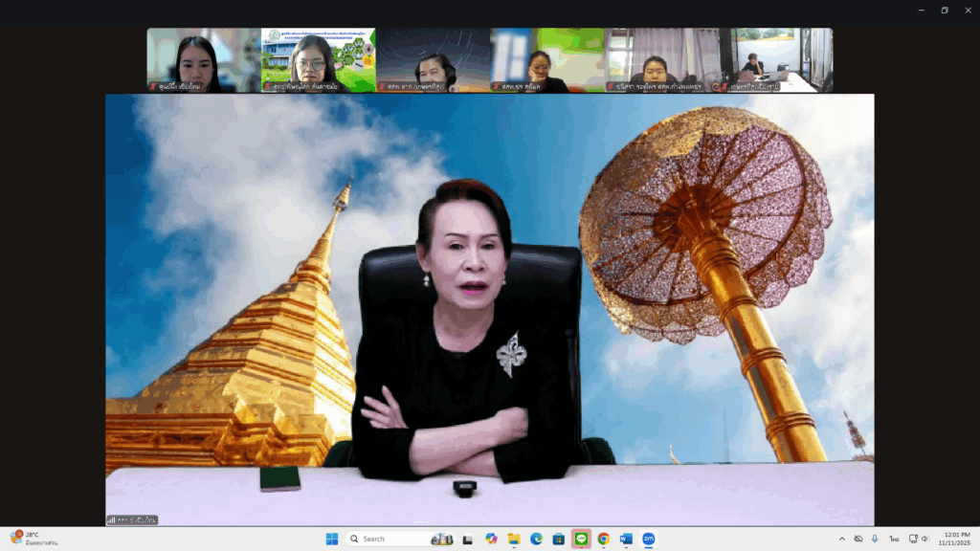Open LINE from the taskbar

581,539
